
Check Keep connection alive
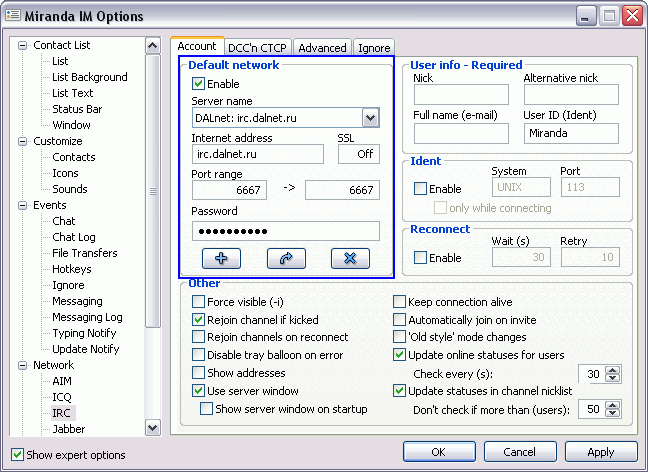pyautogui.click(x=399, y=302)
